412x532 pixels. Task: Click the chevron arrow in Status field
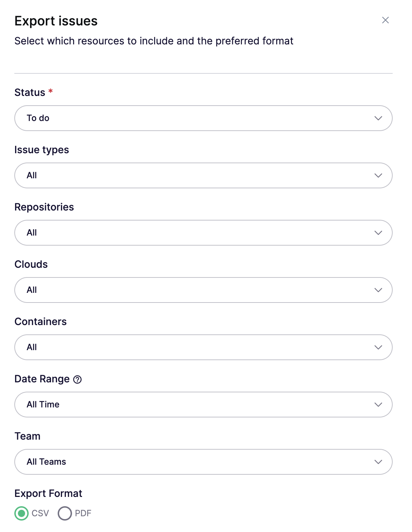378,118
